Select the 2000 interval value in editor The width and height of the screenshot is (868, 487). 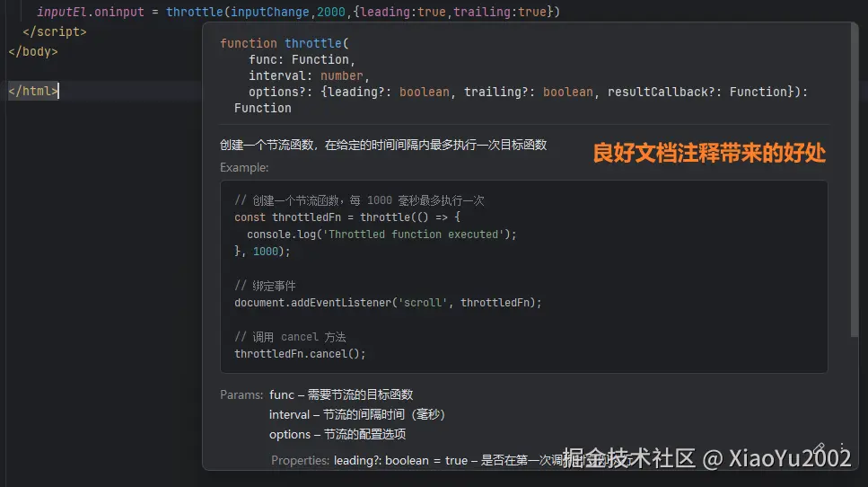[x=331, y=12]
